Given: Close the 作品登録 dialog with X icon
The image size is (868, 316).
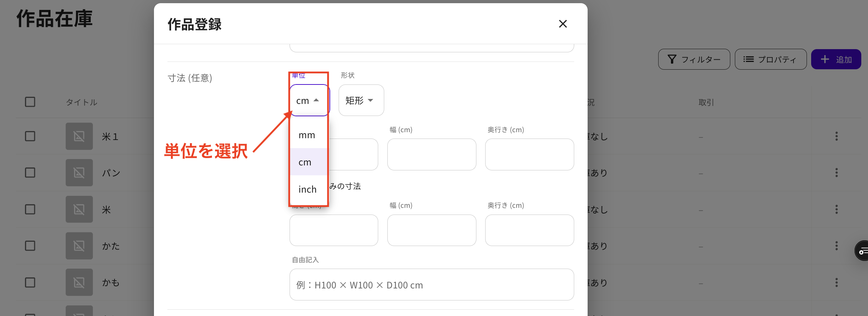Looking at the screenshot, I should [x=563, y=24].
